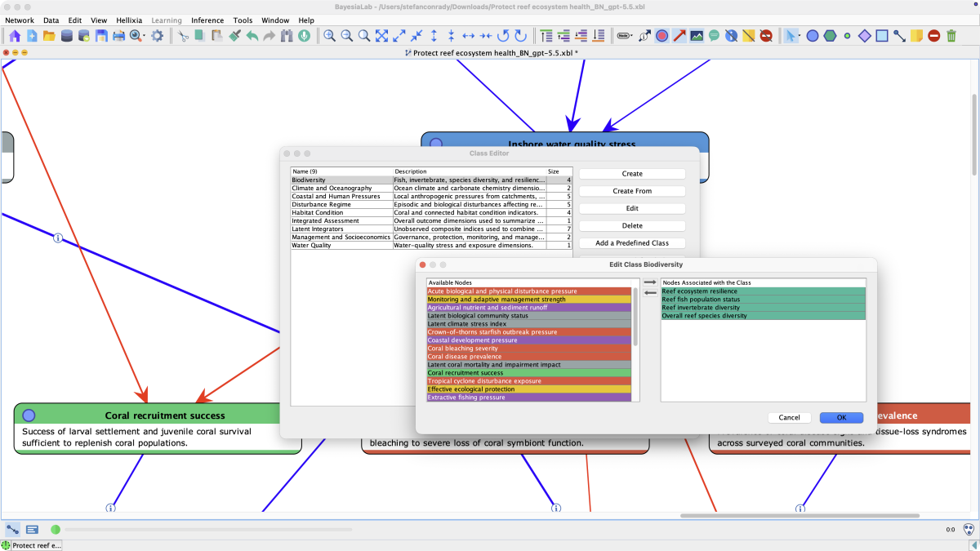Image resolution: width=980 pixels, height=551 pixels.
Task: Open the Inference menu
Action: pyautogui.click(x=207, y=20)
